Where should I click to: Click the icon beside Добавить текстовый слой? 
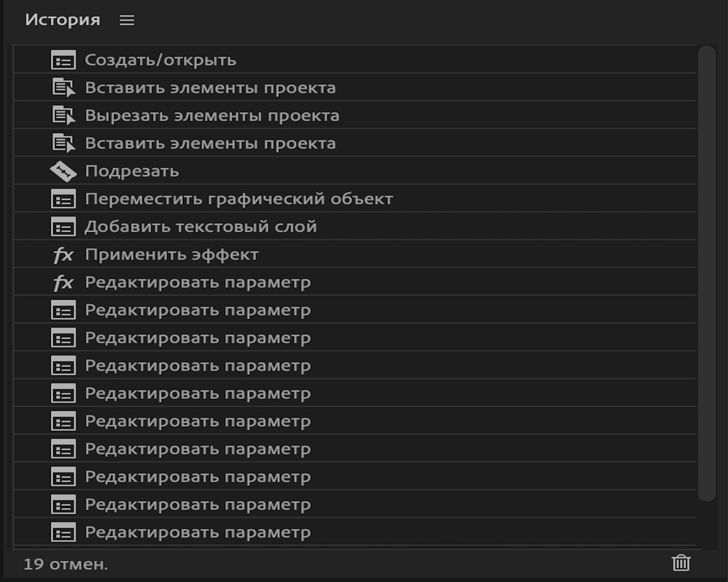click(x=63, y=226)
